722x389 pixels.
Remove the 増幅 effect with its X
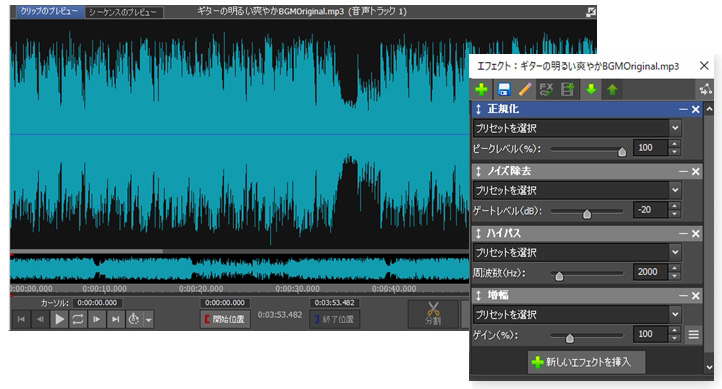click(695, 296)
